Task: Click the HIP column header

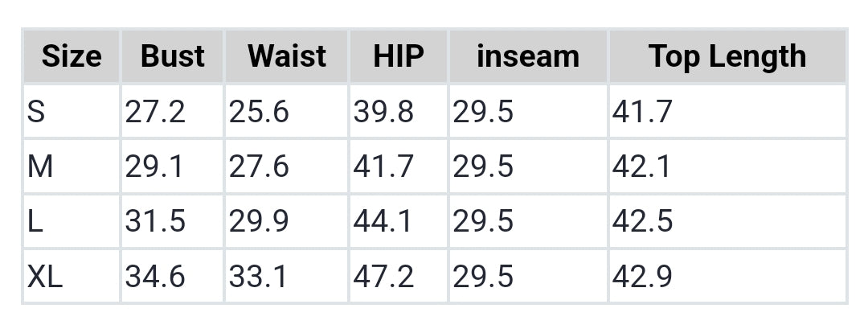Action: click(x=398, y=56)
